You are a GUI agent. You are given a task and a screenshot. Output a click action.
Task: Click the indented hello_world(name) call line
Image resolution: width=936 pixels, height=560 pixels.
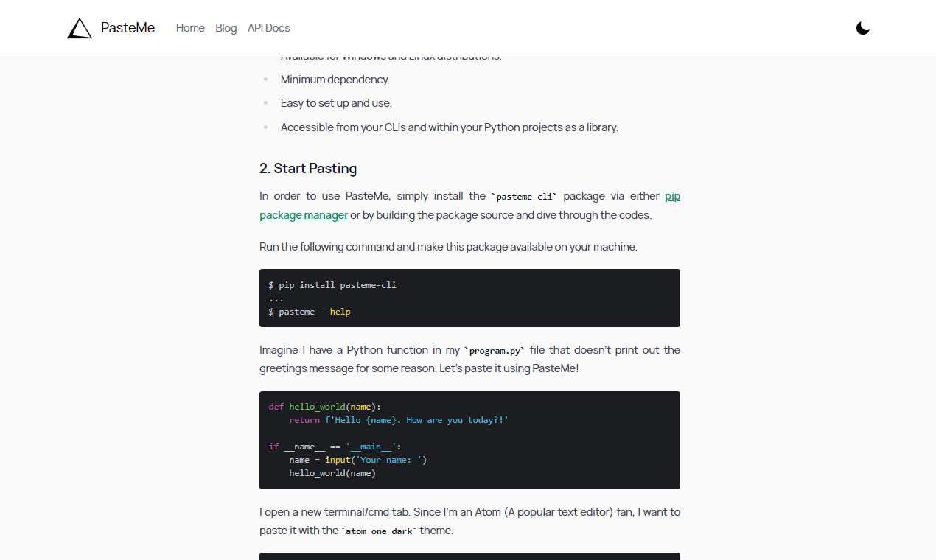pyautogui.click(x=332, y=473)
